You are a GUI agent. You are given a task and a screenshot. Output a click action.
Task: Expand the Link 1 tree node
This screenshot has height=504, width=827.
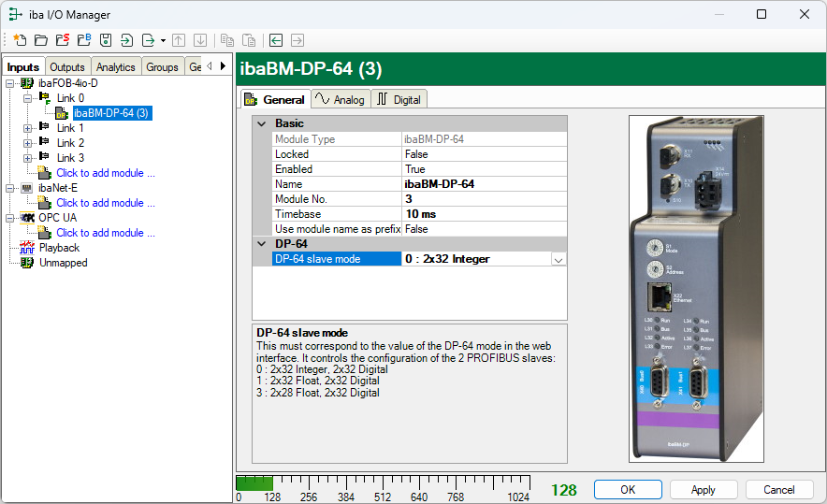tap(28, 128)
